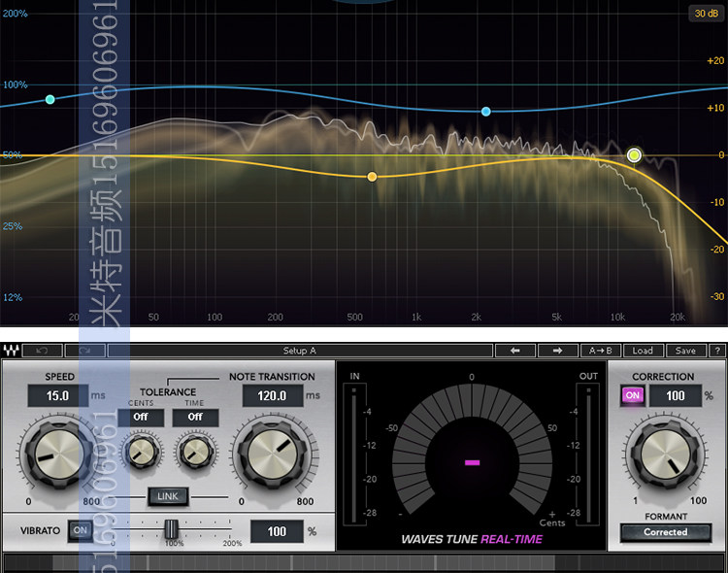Click the IN level meter
Viewport: 728px width, 573px height.
point(354,454)
